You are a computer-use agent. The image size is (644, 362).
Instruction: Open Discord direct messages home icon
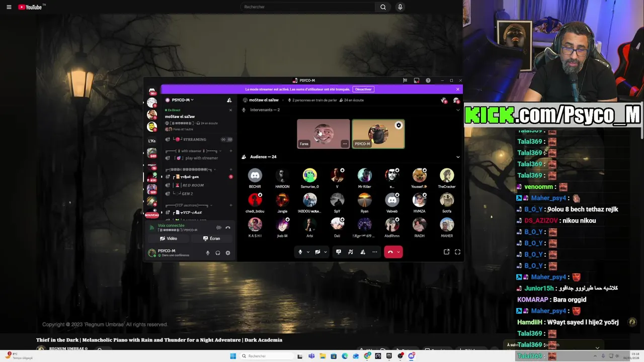[x=151, y=90]
